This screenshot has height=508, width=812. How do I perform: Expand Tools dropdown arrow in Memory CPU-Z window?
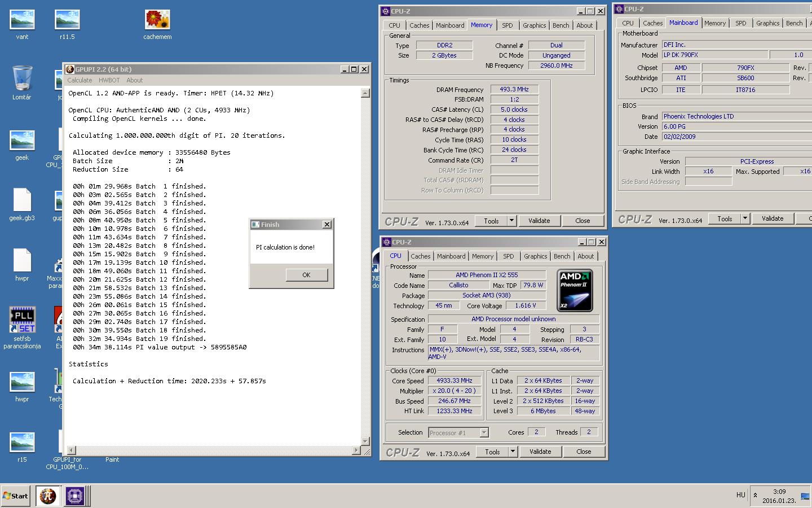click(x=511, y=221)
